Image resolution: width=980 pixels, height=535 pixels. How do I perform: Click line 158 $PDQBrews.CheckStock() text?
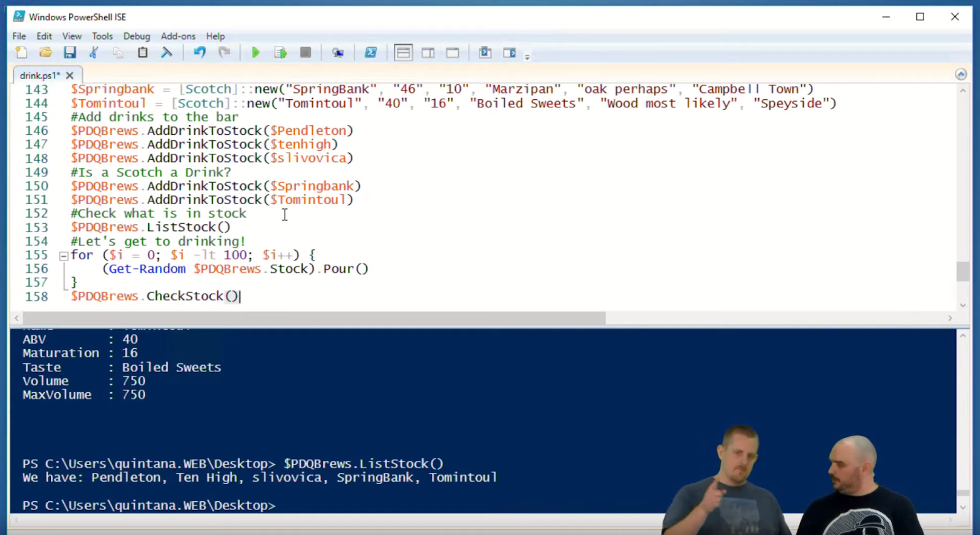click(155, 296)
